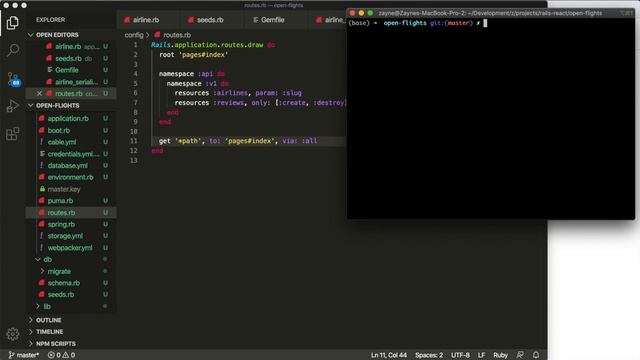Click Spaces: 2 indentation status item
This screenshot has width=640, height=360.
pos(429,355)
